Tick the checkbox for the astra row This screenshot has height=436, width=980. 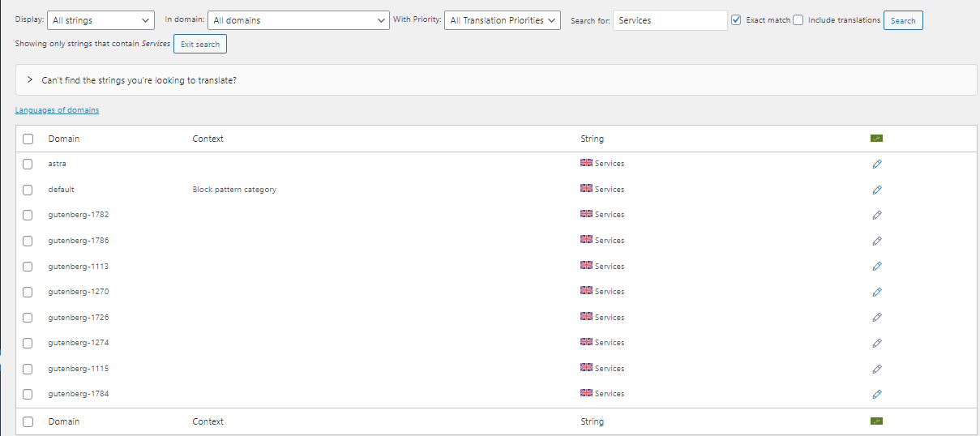click(x=28, y=164)
